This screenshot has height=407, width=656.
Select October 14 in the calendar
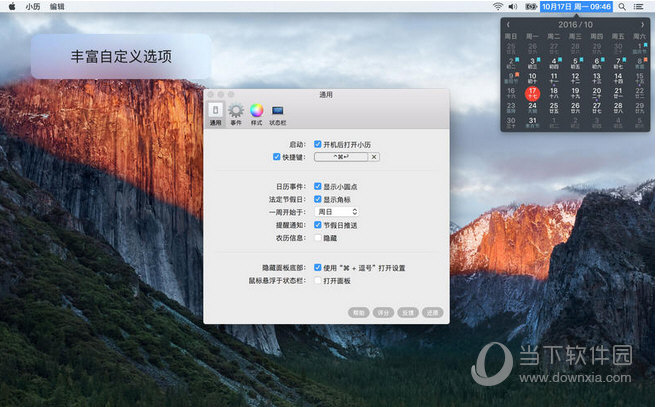(x=618, y=78)
